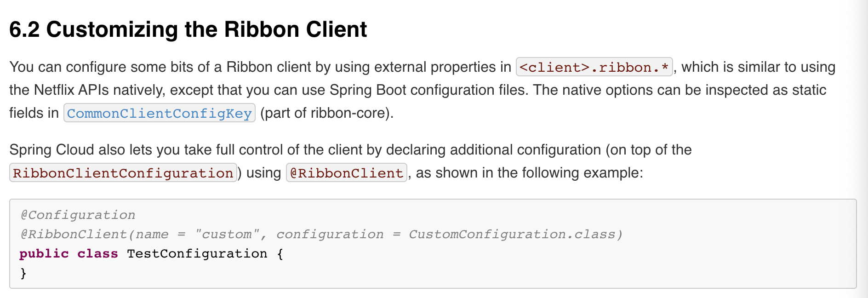Click the "custom" string literal in code
The width and height of the screenshot is (868, 298).
[227, 234]
